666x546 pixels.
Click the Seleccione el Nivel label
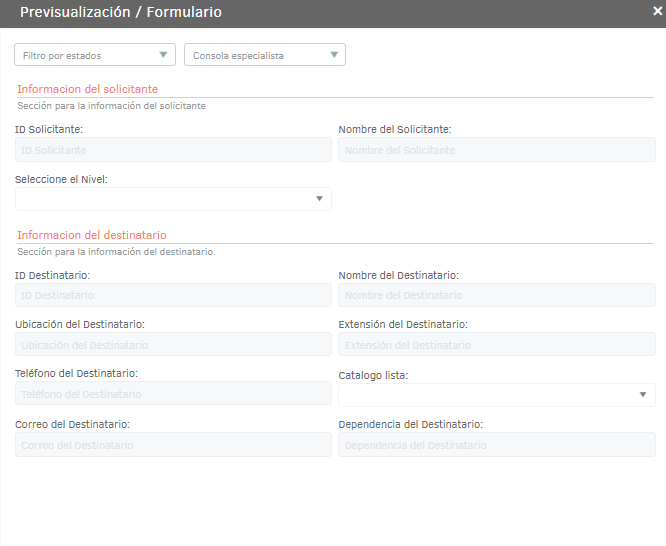(x=61, y=179)
